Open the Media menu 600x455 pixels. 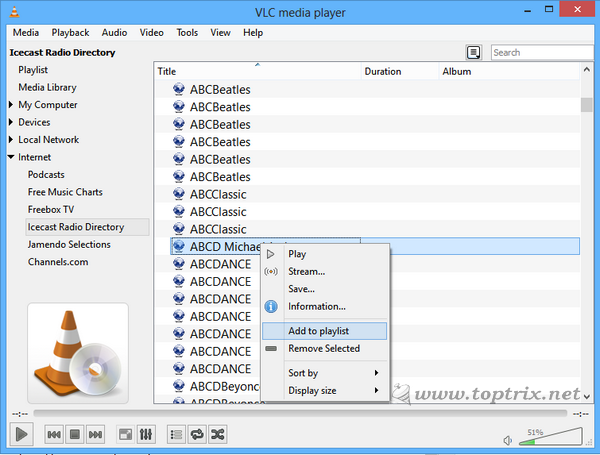click(26, 33)
